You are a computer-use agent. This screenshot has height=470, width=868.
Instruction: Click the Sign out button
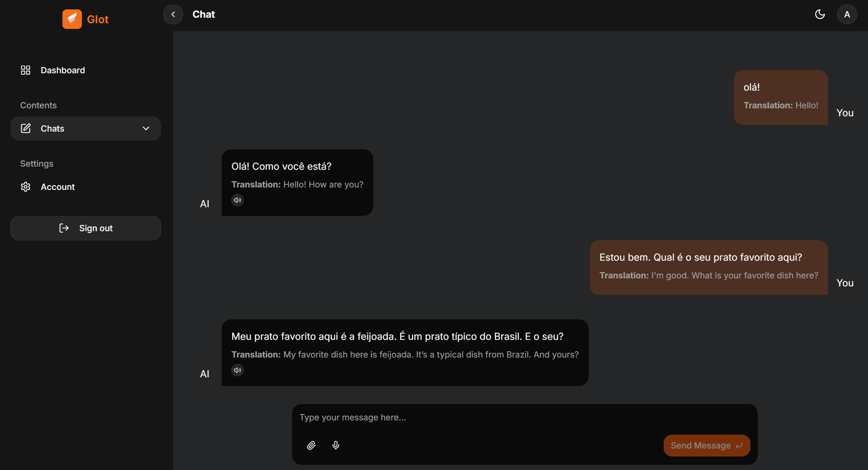click(x=86, y=228)
